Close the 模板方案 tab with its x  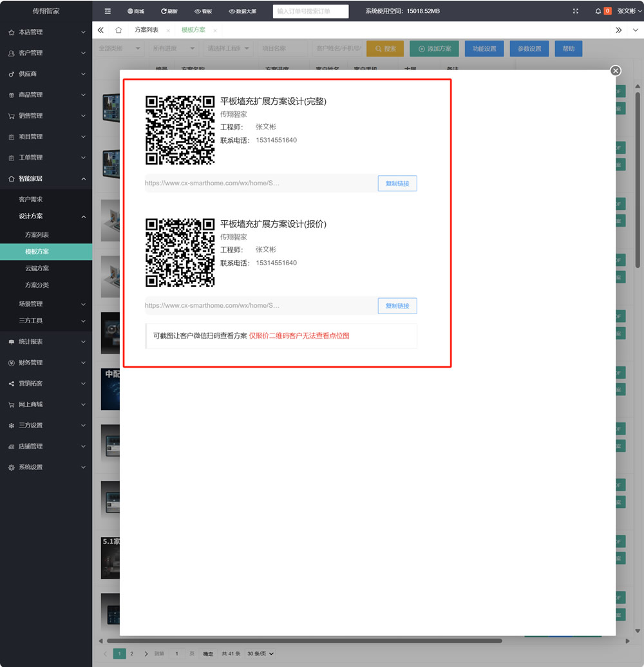(215, 30)
